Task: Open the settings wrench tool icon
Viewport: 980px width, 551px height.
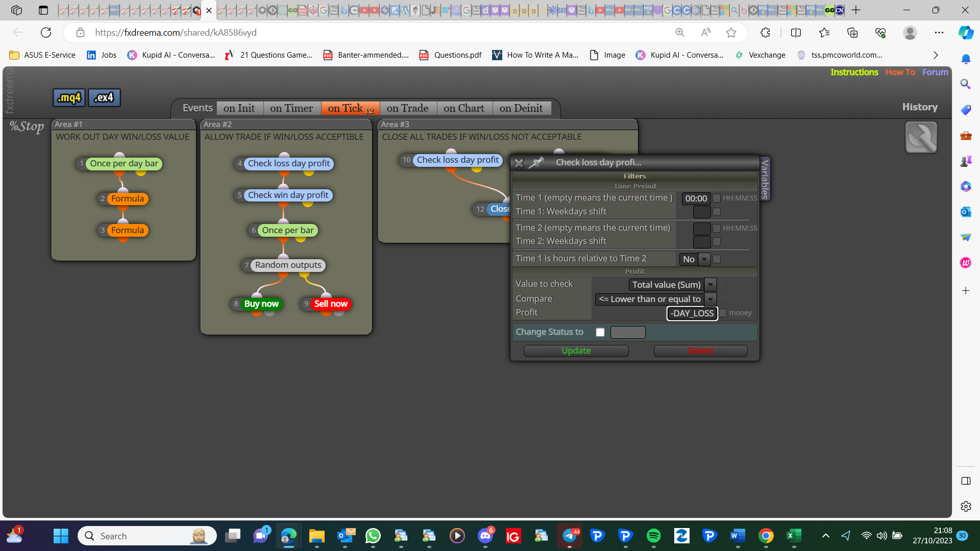Action: pyautogui.click(x=921, y=137)
